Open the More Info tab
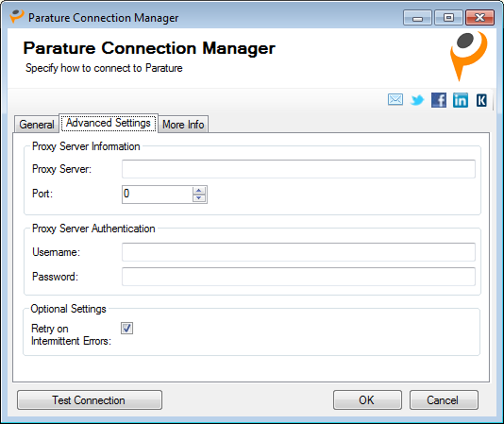504x424 pixels. 183,125
